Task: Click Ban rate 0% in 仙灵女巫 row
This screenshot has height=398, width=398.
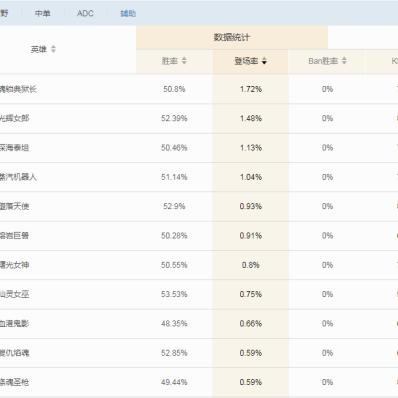Action: coord(327,294)
